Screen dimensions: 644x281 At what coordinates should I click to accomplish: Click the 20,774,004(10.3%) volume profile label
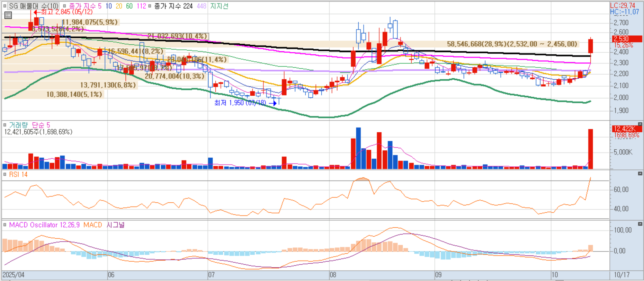coord(175,76)
